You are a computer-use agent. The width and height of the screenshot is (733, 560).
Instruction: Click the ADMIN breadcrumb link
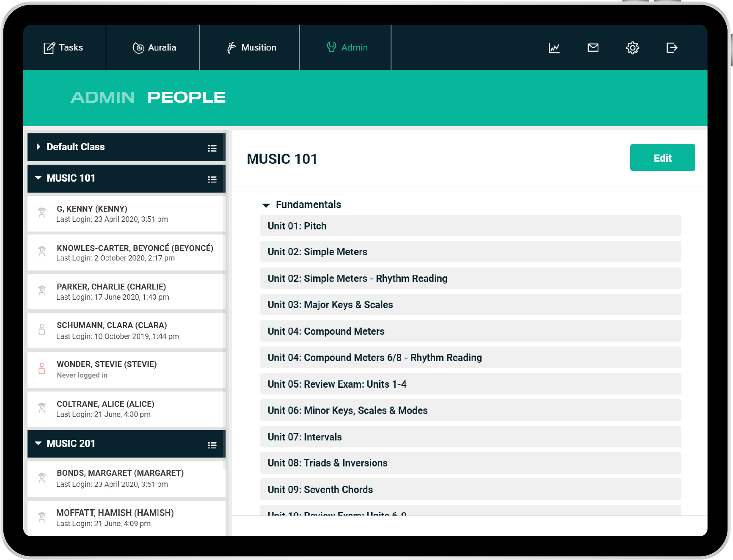(102, 98)
